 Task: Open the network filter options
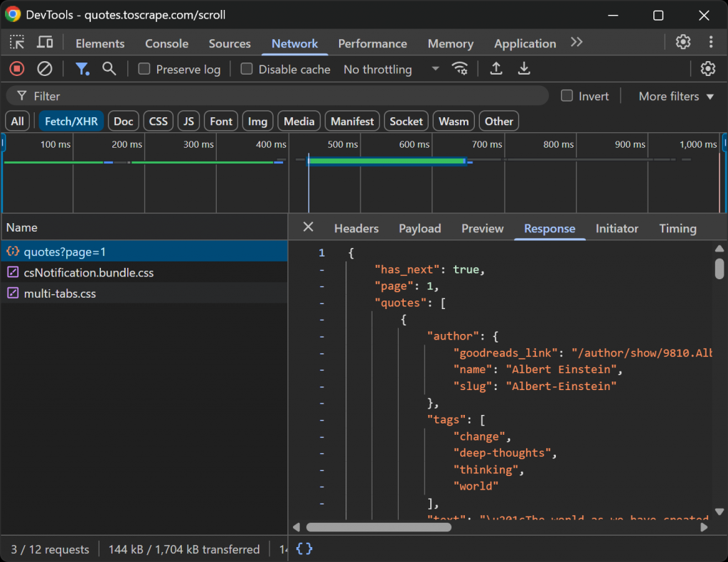pyautogui.click(x=82, y=69)
